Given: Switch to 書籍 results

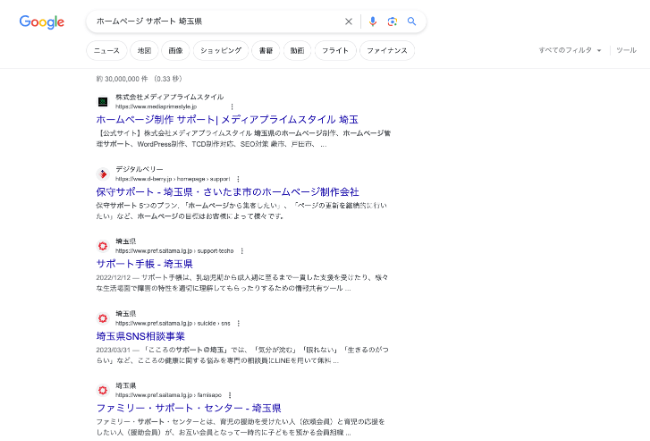Looking at the screenshot, I should coord(266,51).
